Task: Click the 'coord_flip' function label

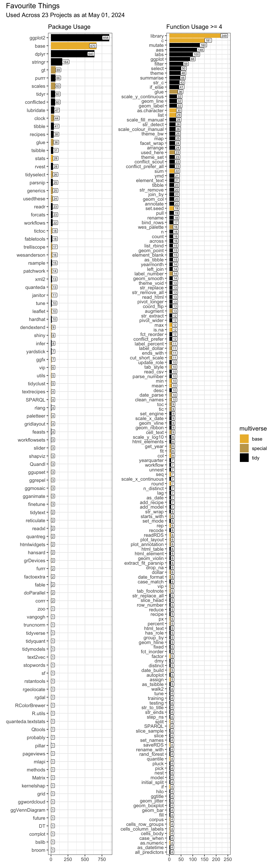Action: pos(153,306)
